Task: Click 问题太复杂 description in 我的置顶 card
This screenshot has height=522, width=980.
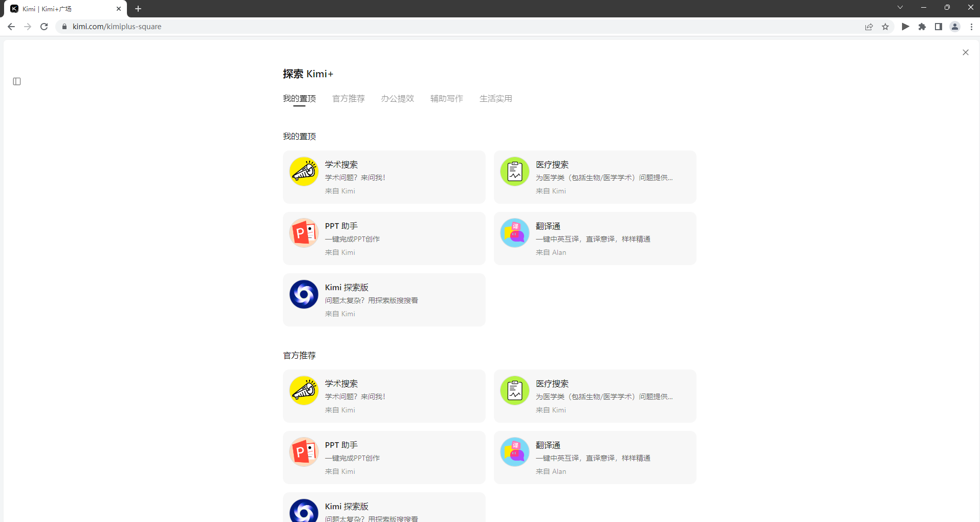Action: (x=372, y=300)
